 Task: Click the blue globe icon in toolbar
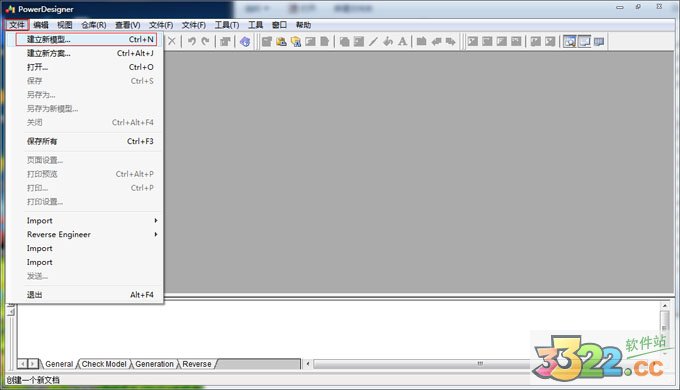[245, 42]
